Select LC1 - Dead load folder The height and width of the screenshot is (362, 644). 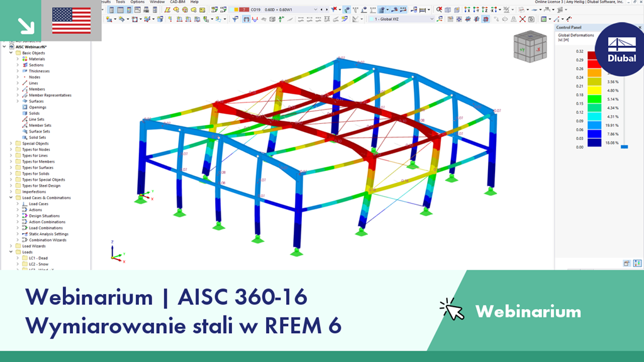pyautogui.click(x=38, y=258)
